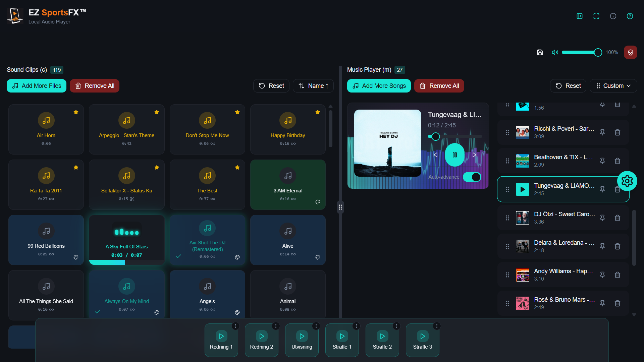Save the current session with floppy disk icon
The width and height of the screenshot is (644, 362).
(x=540, y=52)
